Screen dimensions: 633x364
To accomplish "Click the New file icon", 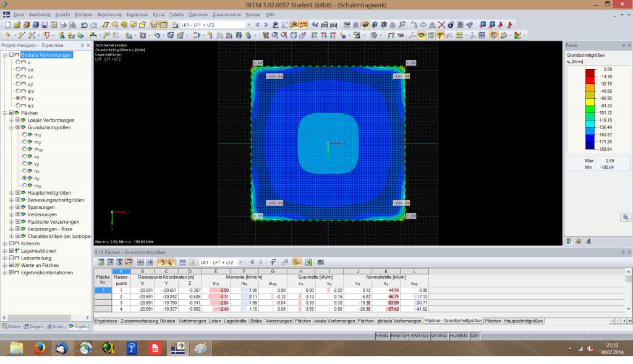I will (7, 25).
